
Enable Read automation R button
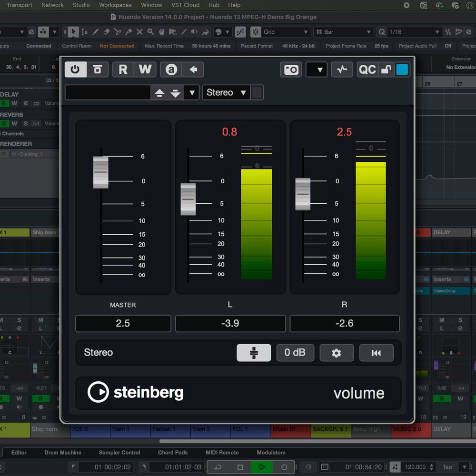tap(123, 69)
